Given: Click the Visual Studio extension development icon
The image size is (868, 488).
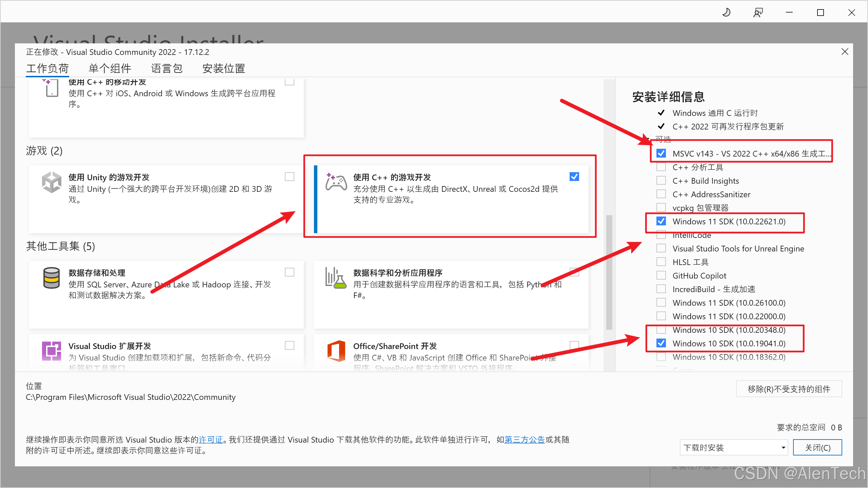Looking at the screenshot, I should (52, 351).
